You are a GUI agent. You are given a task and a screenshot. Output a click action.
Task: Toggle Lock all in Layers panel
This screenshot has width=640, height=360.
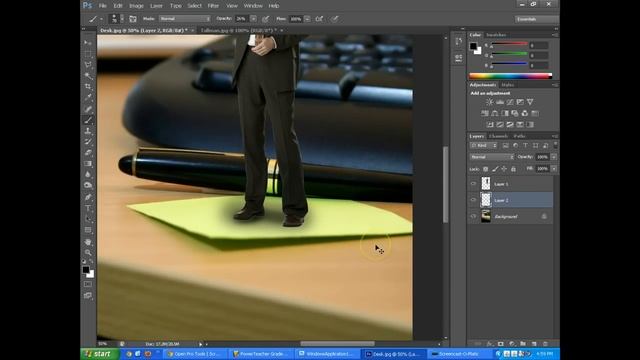513,169
